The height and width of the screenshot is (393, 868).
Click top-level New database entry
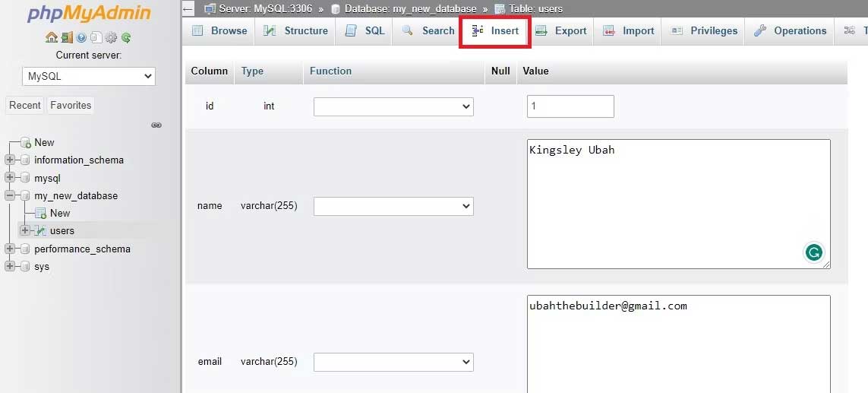tap(44, 142)
